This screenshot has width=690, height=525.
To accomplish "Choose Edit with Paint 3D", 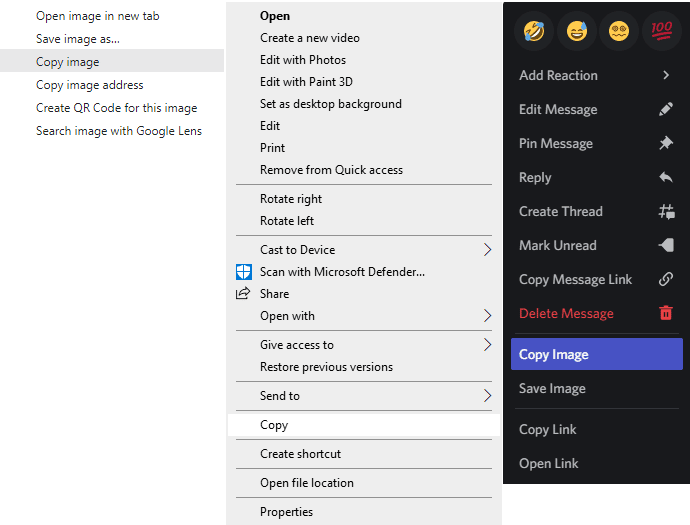I will click(x=306, y=82).
